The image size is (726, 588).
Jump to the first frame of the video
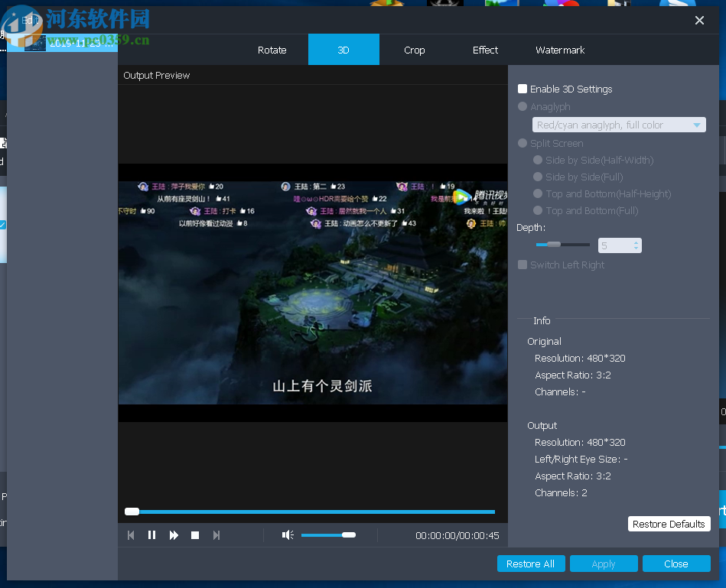[130, 534]
